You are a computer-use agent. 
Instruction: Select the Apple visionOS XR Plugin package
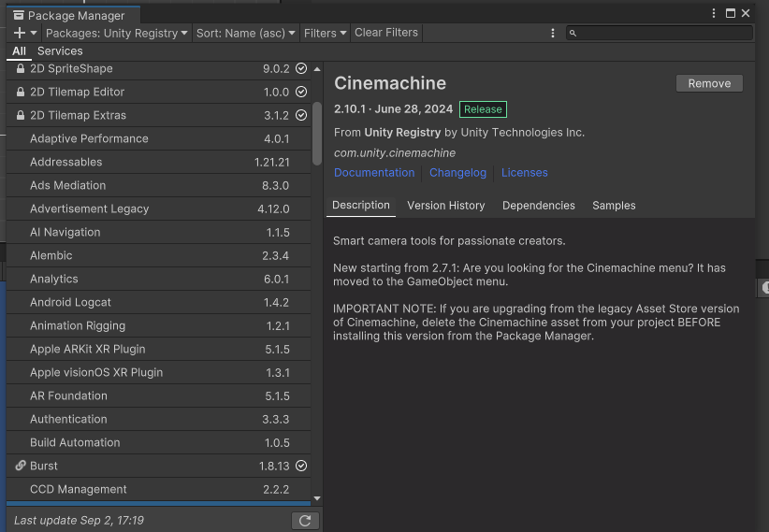coord(158,373)
